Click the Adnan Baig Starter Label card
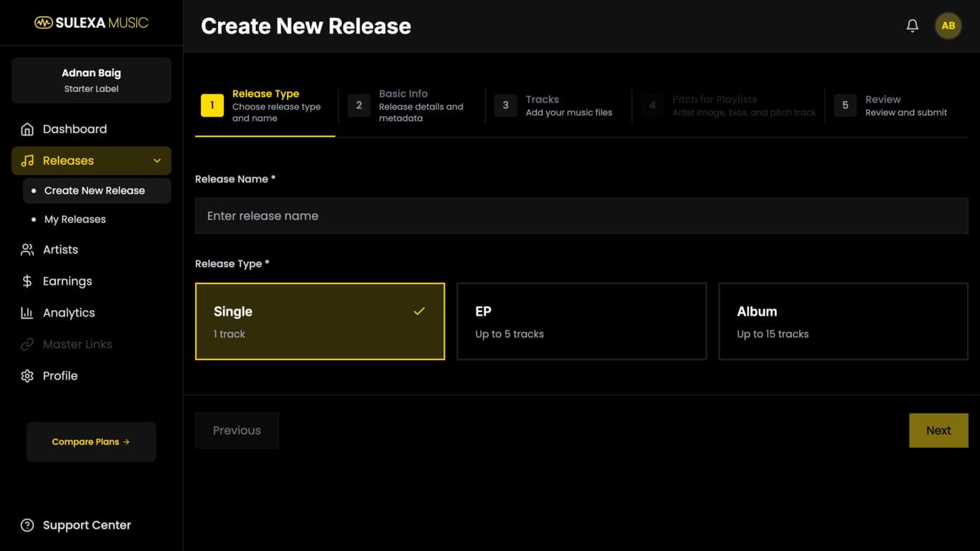This screenshot has height=551, width=980. pos(91,80)
